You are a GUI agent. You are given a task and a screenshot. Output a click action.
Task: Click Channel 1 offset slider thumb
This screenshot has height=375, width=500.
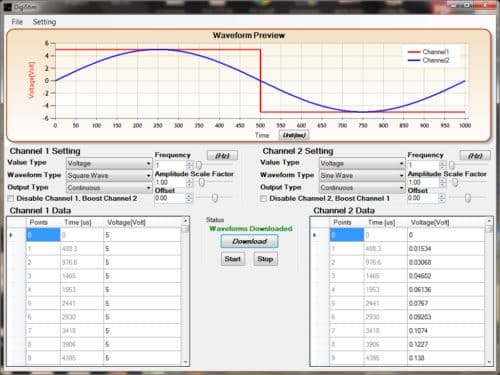215,198
